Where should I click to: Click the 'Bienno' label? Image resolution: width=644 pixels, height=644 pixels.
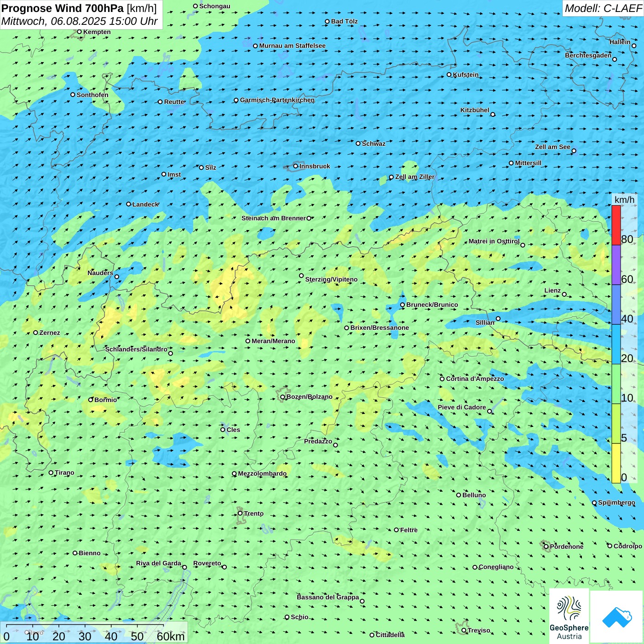click(90, 553)
